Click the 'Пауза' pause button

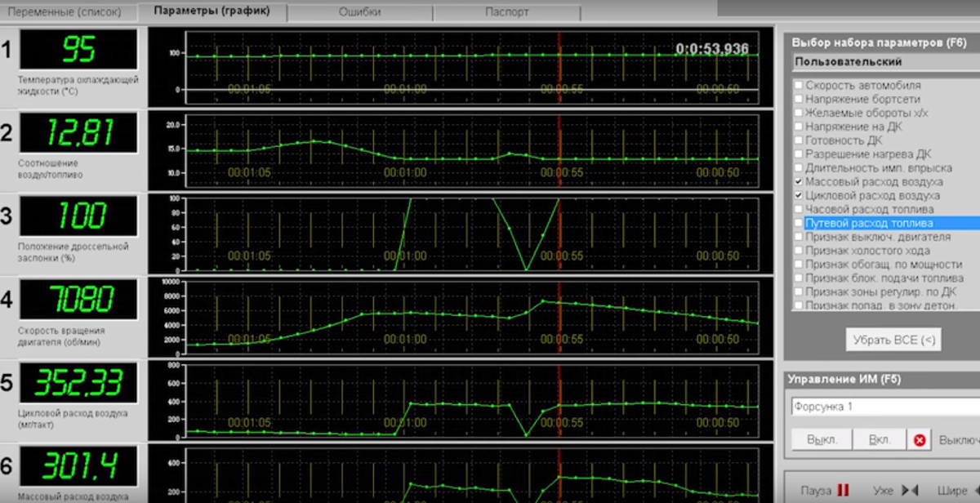[x=824, y=491]
